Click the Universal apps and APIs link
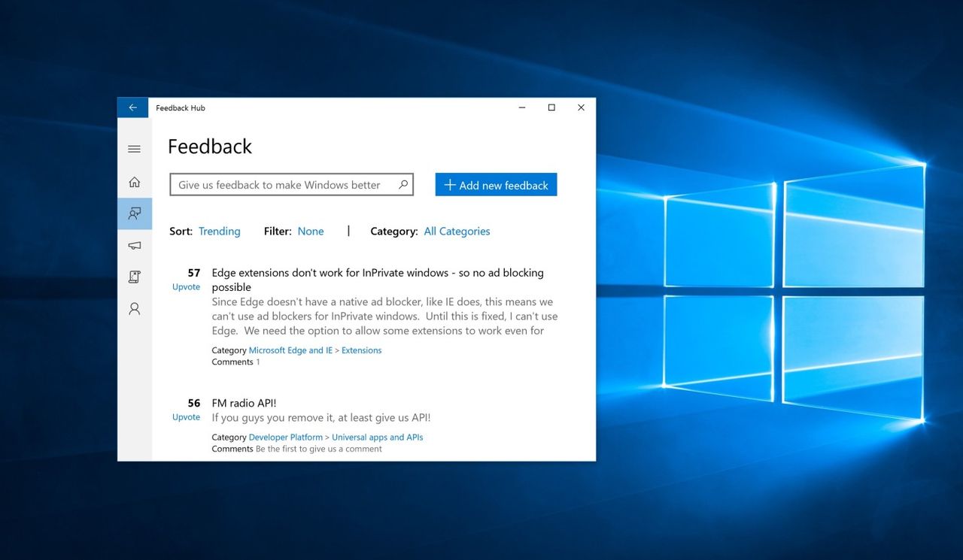The width and height of the screenshot is (963, 560). point(377,437)
